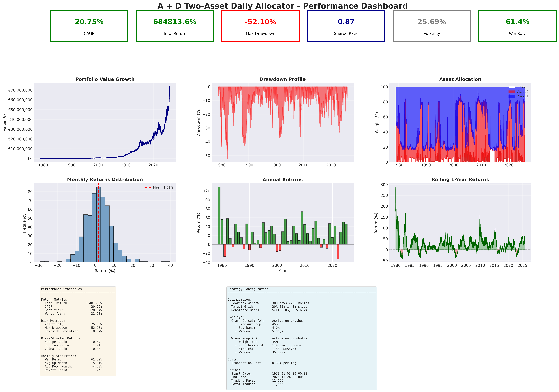Click the Volatility 25.69% card
559x392 pixels.
point(432,26)
